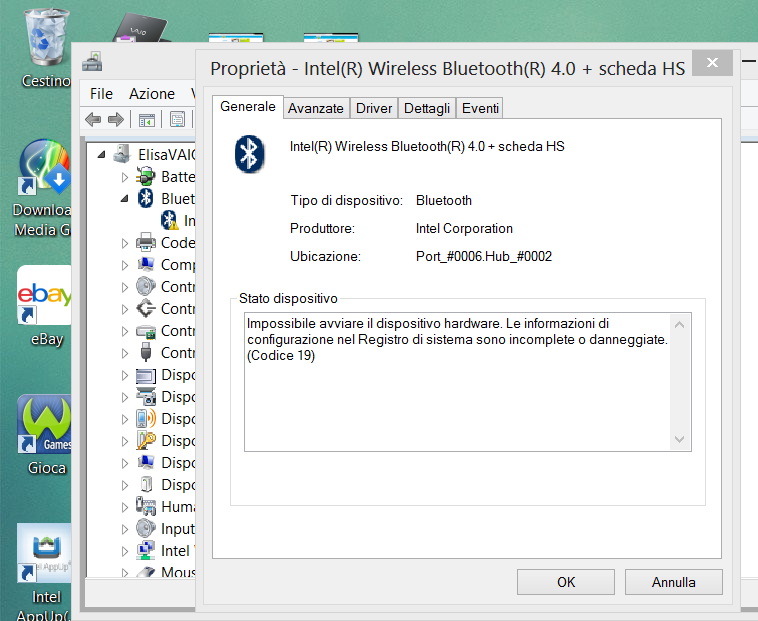Screen dimensions: 758x621
Task: Select the Computer category icon in tree
Action: point(146,265)
